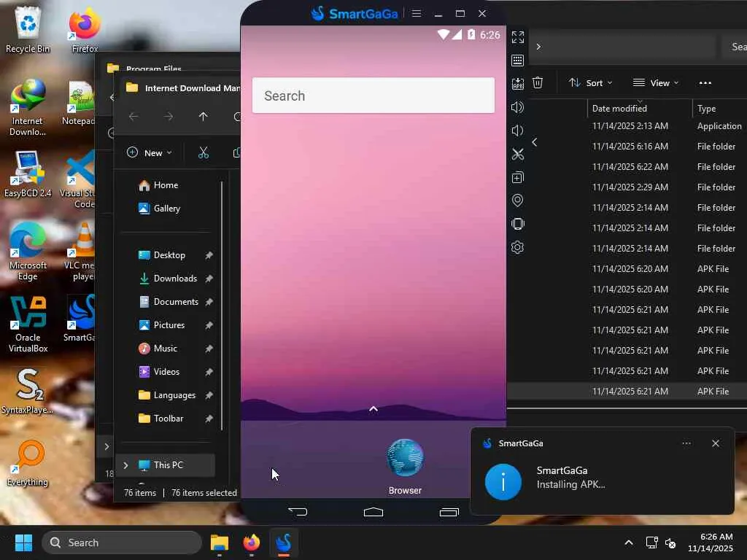This screenshot has height=560, width=747.
Task: Select Oracle VirtualBox desktop icon
Action: point(28,324)
